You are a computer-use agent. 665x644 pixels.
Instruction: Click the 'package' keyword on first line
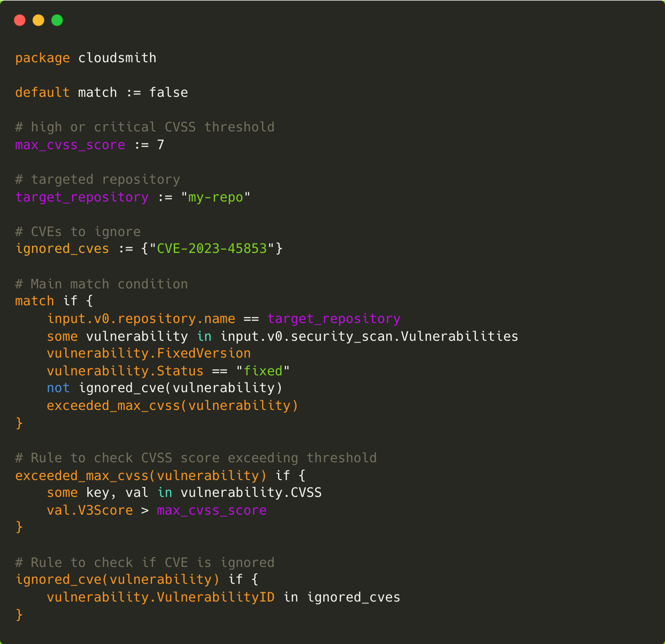pyautogui.click(x=42, y=58)
